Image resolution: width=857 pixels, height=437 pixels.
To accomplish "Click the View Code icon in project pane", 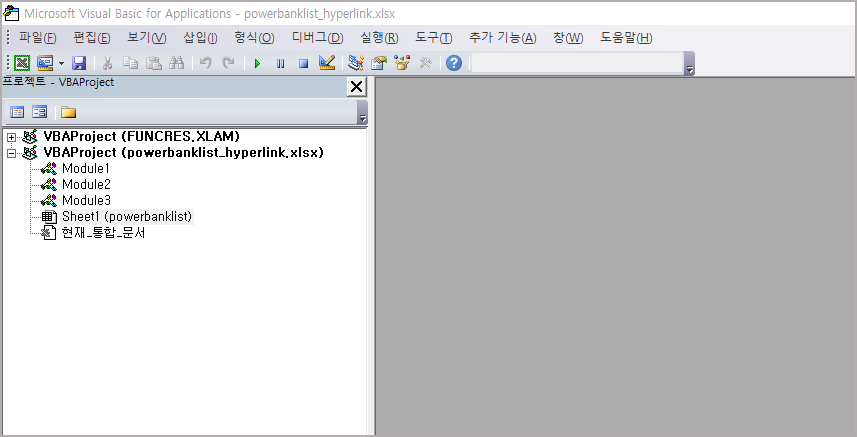I will coord(17,113).
